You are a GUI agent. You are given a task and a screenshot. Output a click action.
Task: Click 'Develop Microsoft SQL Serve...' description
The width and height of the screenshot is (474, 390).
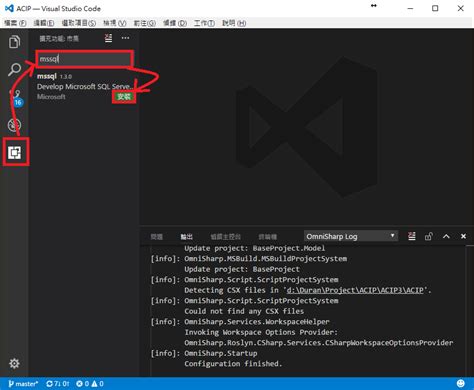tap(85, 87)
